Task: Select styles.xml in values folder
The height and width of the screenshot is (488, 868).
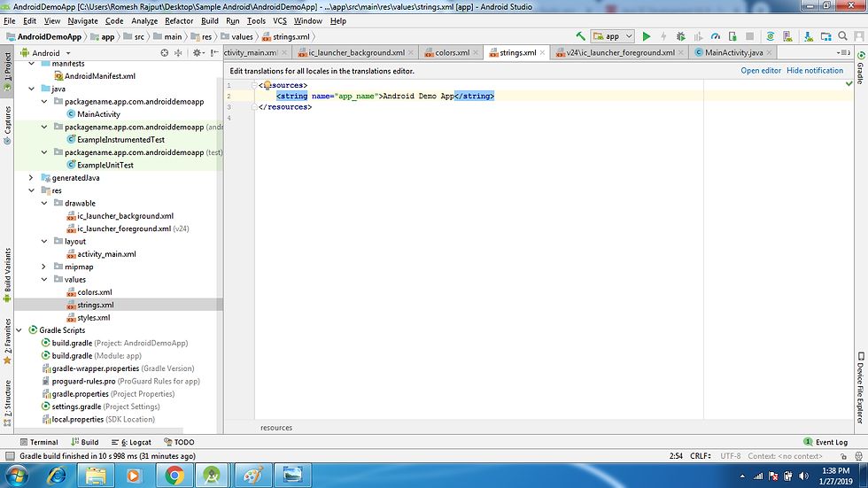Action: (x=89, y=318)
